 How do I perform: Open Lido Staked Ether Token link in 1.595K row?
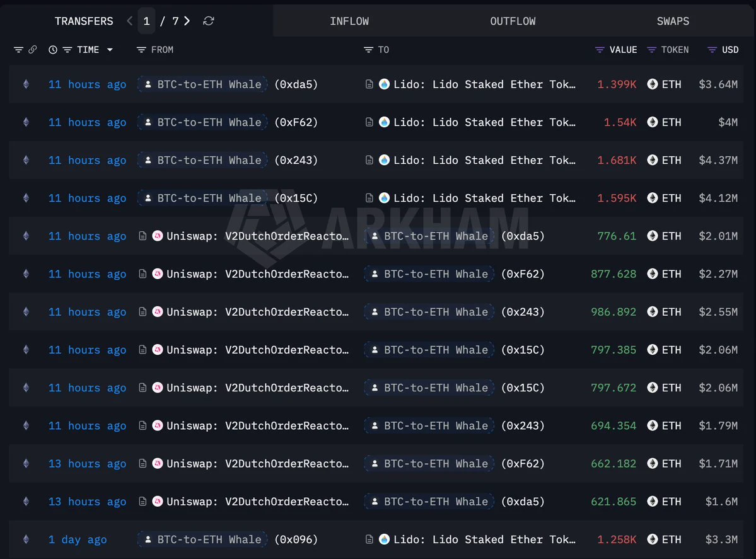484,198
